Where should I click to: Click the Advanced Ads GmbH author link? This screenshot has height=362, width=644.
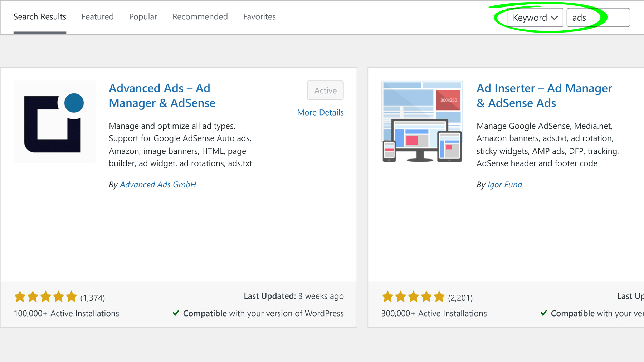(x=158, y=184)
